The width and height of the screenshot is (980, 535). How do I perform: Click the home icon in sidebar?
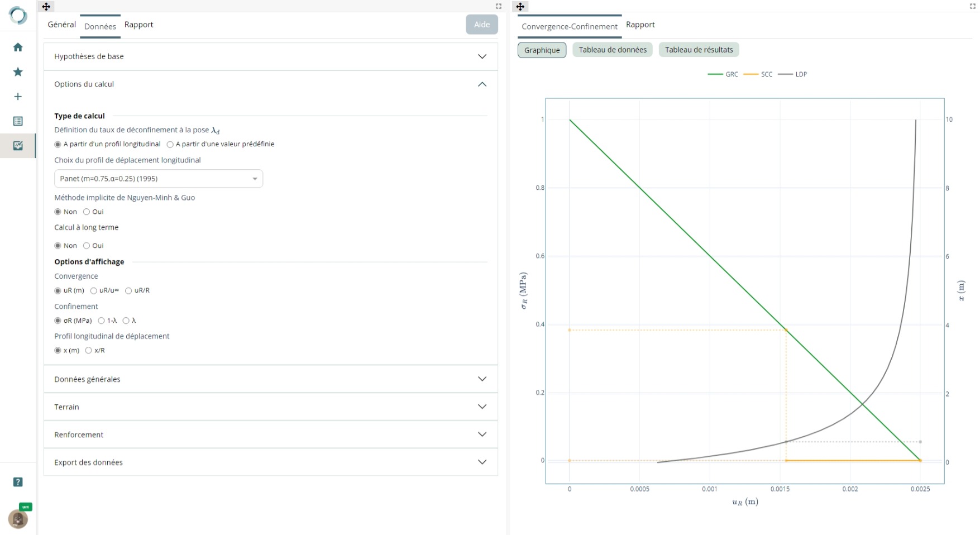(x=18, y=47)
